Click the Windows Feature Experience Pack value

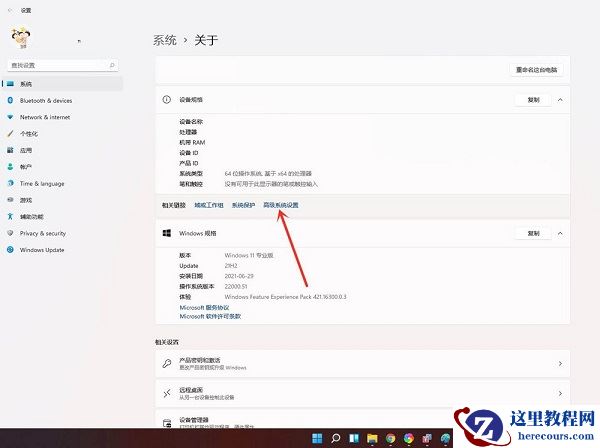285,297
